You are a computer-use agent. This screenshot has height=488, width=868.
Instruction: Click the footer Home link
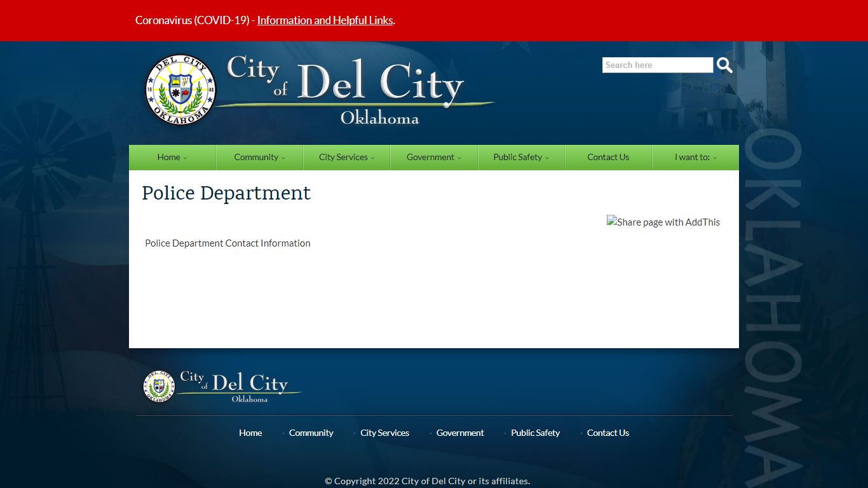tap(250, 433)
